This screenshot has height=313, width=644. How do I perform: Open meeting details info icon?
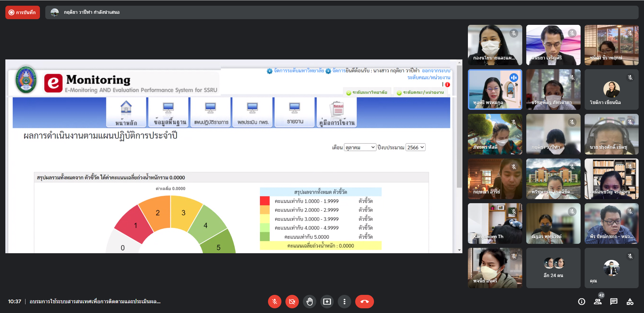(x=582, y=302)
